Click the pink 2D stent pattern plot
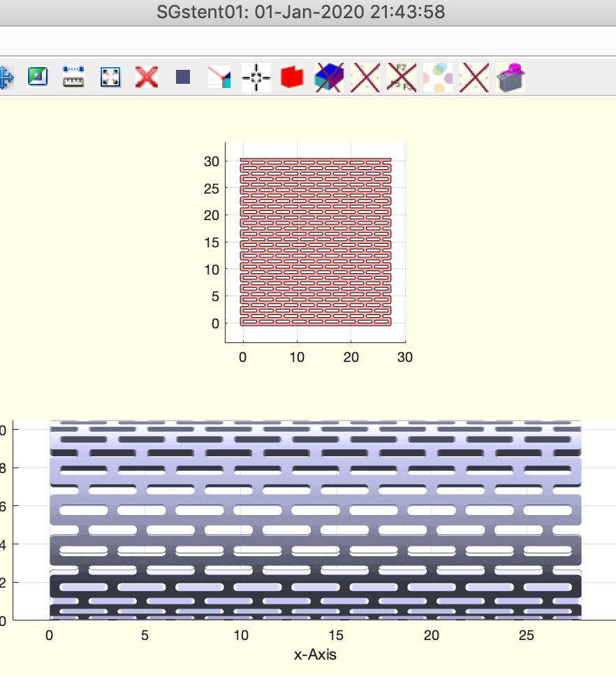Viewport: 616px width, 675px height. click(x=316, y=242)
